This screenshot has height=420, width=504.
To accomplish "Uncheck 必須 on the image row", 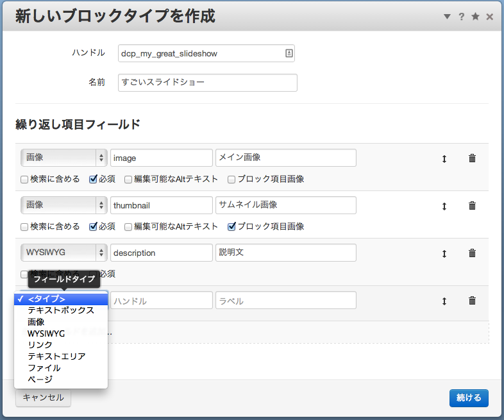I will click(93, 180).
